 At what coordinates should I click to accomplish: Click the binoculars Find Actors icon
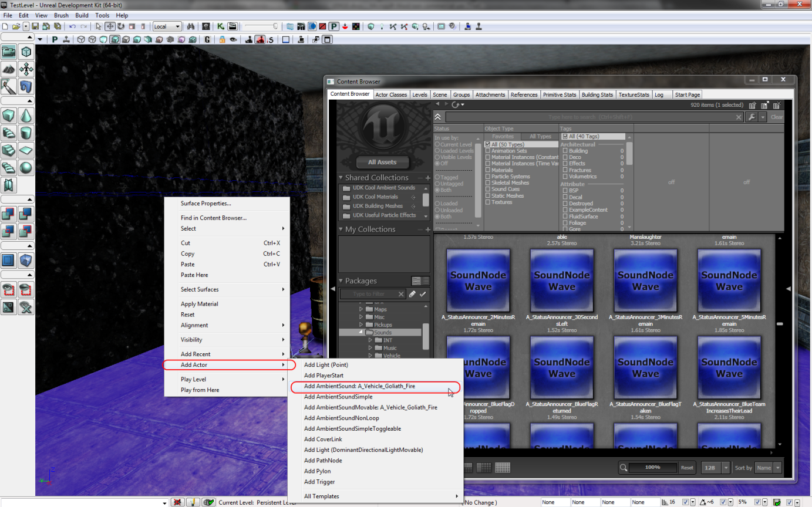pos(190,26)
